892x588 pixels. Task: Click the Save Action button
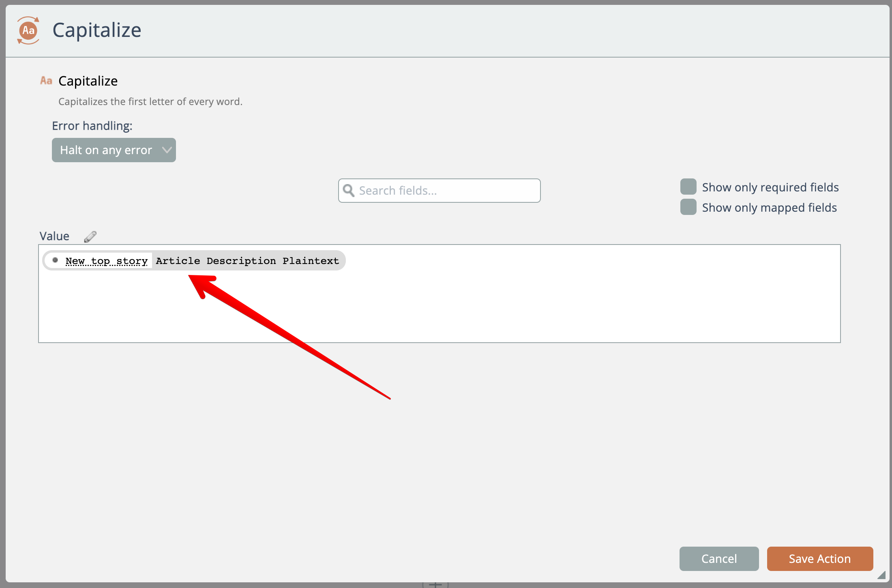819,558
